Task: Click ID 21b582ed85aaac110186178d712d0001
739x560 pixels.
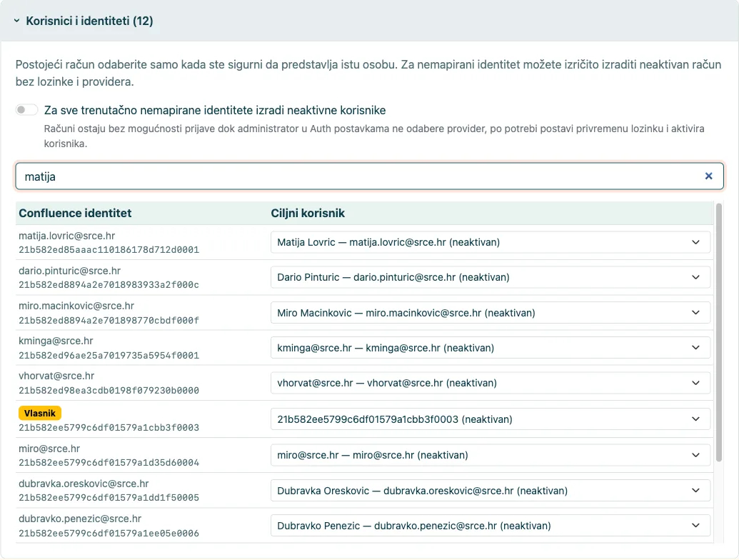Action: pos(109,249)
